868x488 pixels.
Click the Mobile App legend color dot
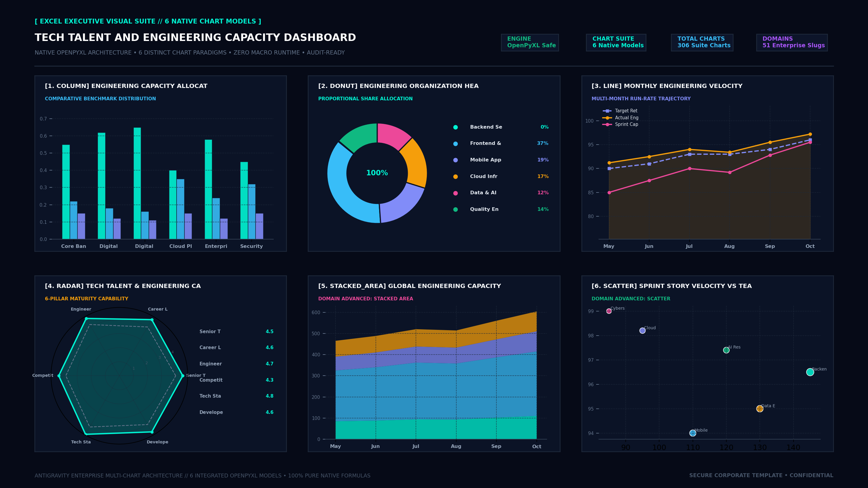pos(456,160)
